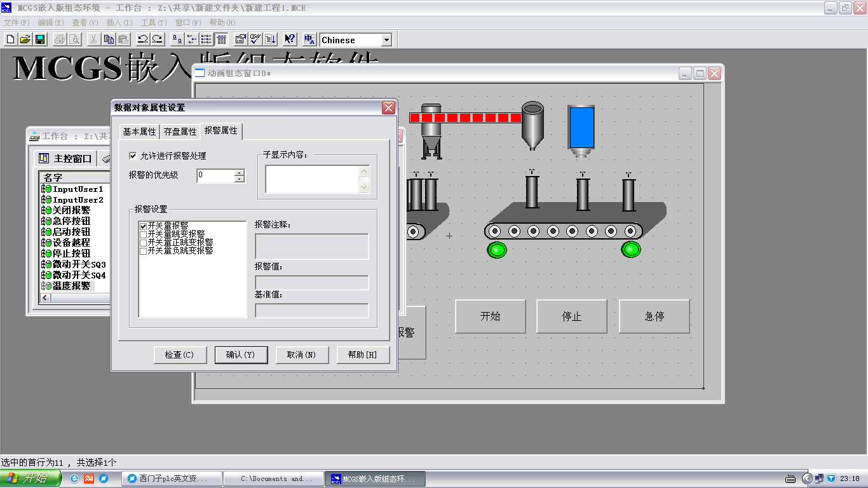Screen dimensions: 868x488
Task: Check 开关量跳变报警 option
Action: [x=143, y=234]
